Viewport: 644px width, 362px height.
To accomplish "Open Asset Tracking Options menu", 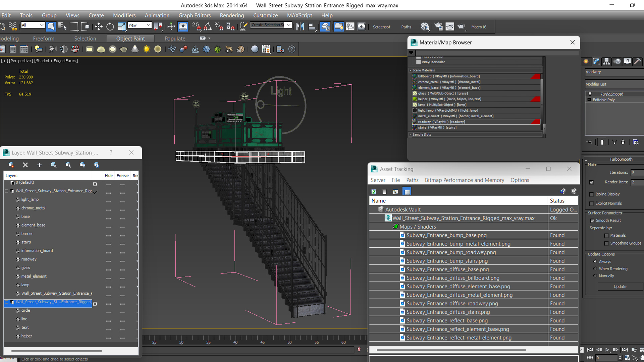I will (x=520, y=180).
